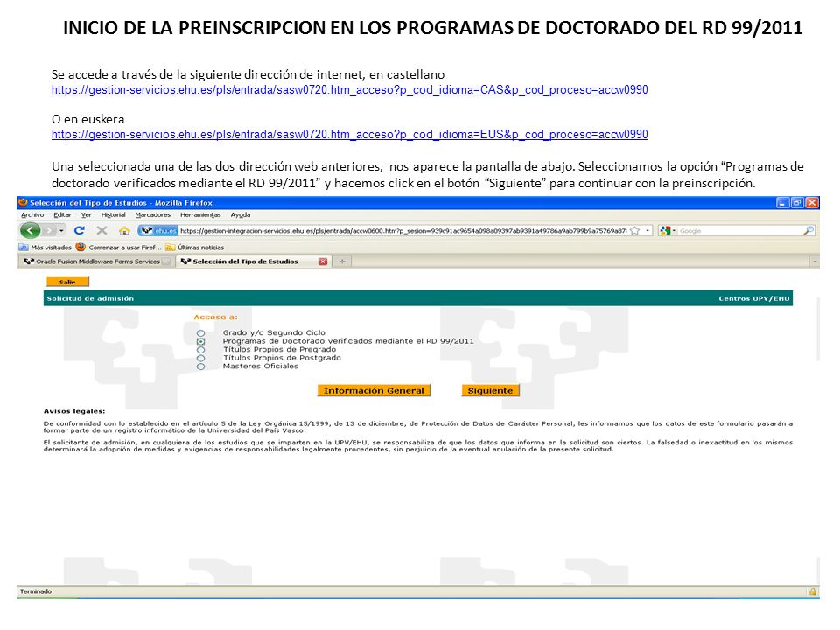Viewport: 840px width, 630px height.
Task: Close the Selección del Tipo de Estudios tab
Action: (323, 262)
